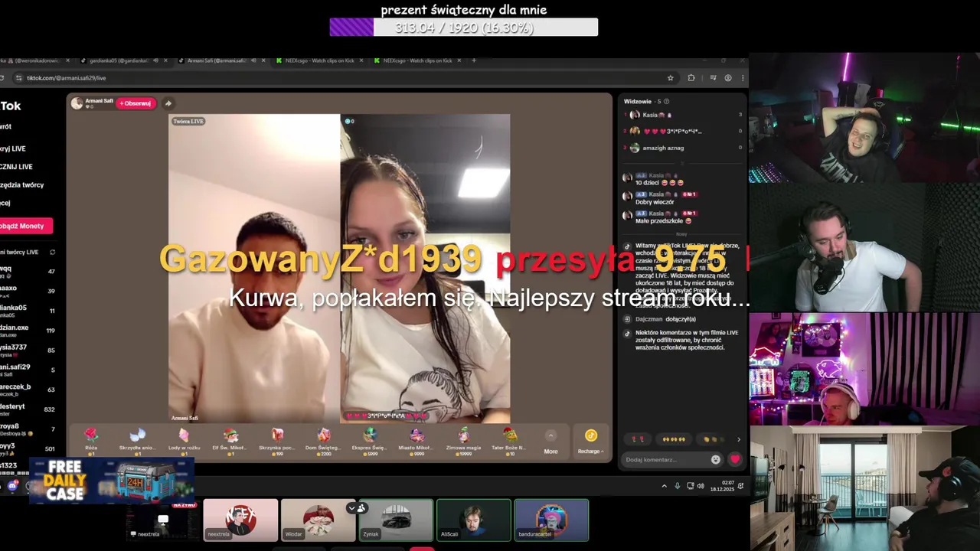Share the live via arrow icon

click(x=168, y=103)
